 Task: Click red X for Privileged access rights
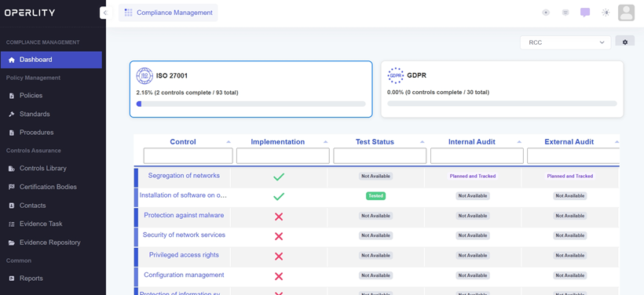[x=279, y=256]
